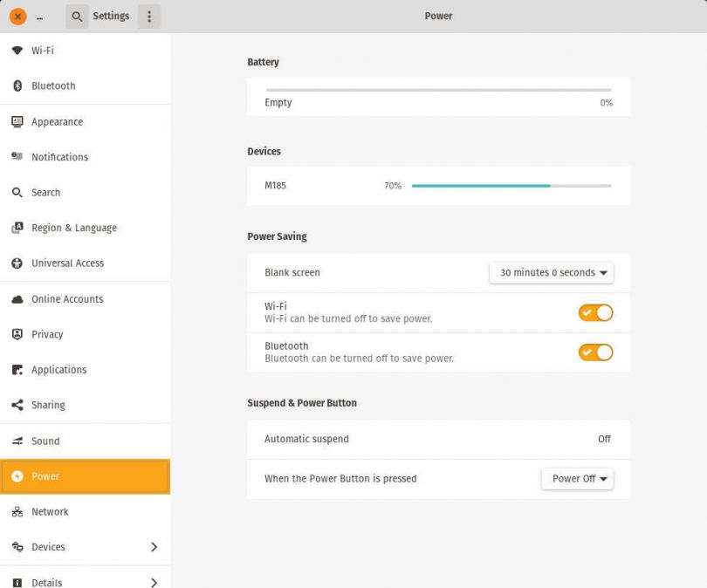Open the search magnifier in the header bar
The width and height of the screenshot is (707, 588).
[x=77, y=16]
